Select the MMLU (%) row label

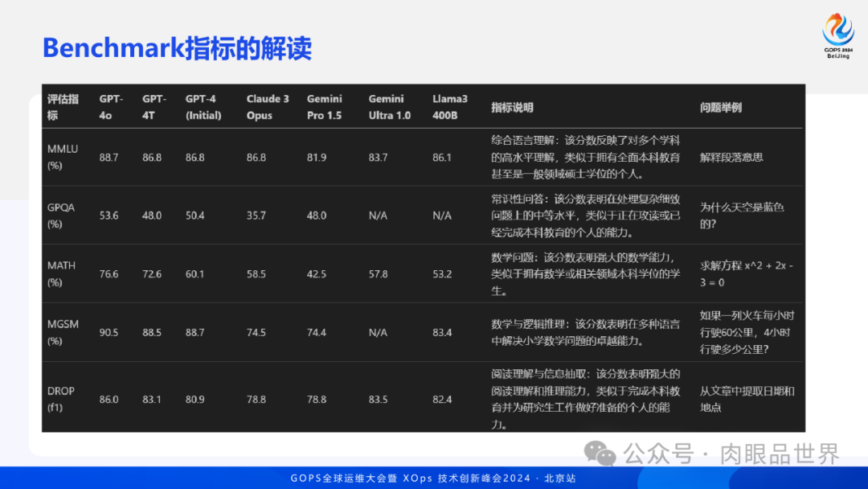(x=63, y=158)
